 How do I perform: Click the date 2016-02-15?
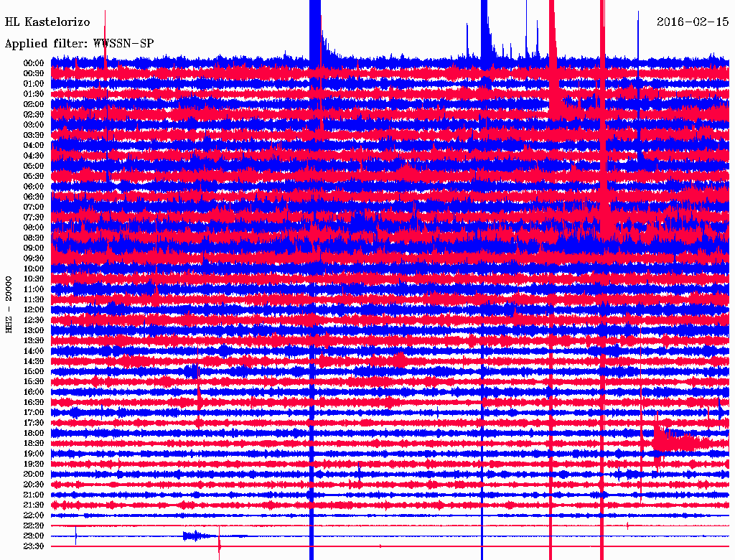click(693, 22)
